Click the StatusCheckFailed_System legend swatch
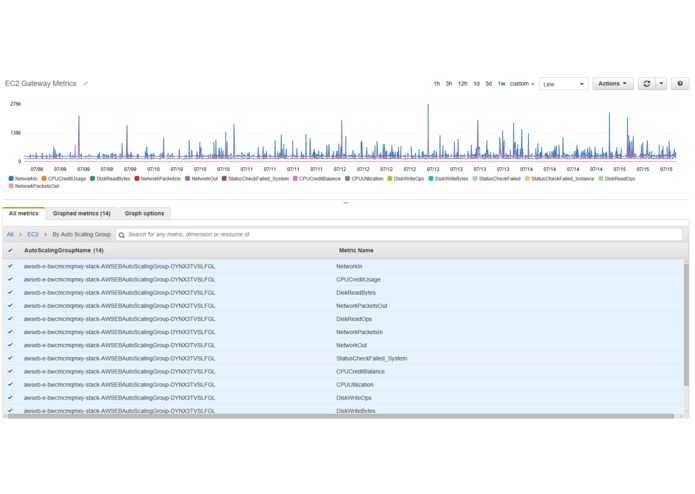Viewport: 695px width, 494px height. [224, 179]
